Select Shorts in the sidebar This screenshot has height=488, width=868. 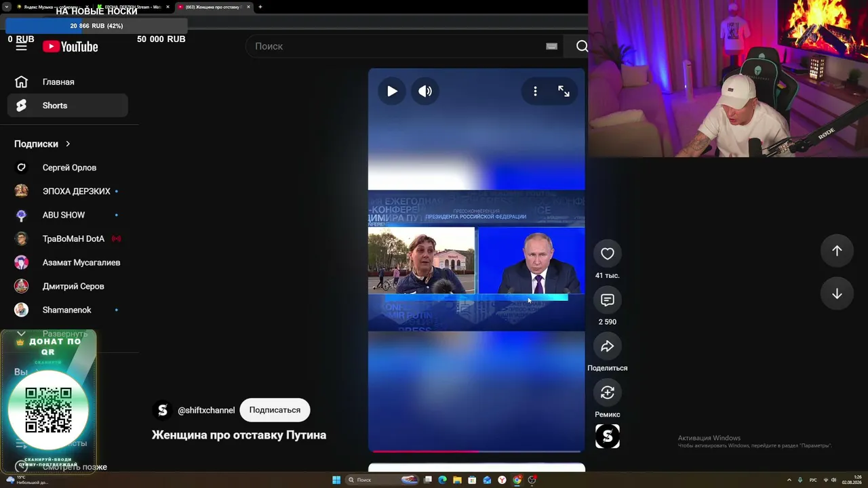pos(68,106)
